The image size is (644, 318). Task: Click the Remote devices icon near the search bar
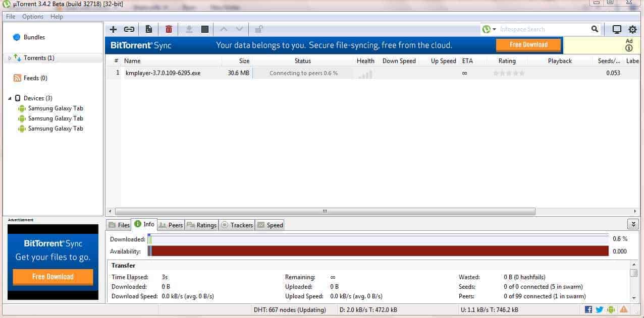(x=616, y=29)
